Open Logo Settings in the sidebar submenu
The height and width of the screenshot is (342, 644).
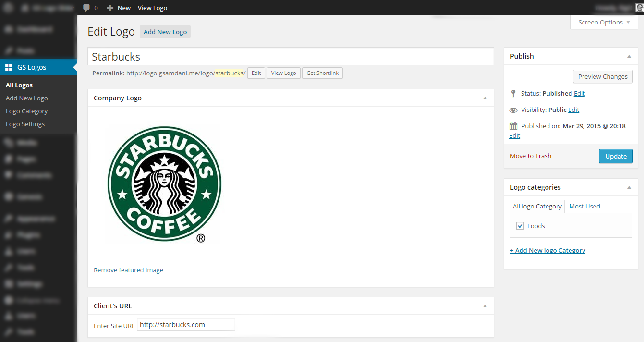[x=25, y=124]
